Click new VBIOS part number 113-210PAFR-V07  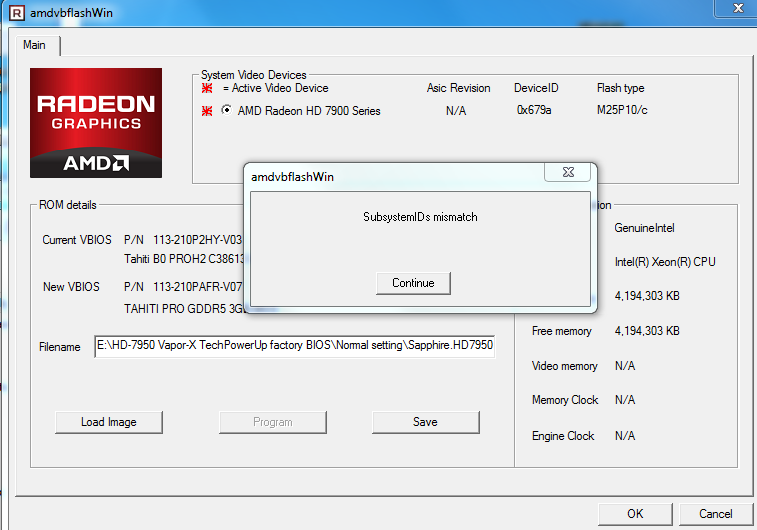197,287
